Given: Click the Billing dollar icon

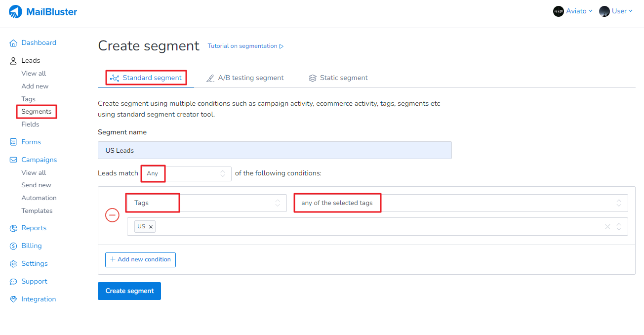Looking at the screenshot, I should click(x=13, y=246).
